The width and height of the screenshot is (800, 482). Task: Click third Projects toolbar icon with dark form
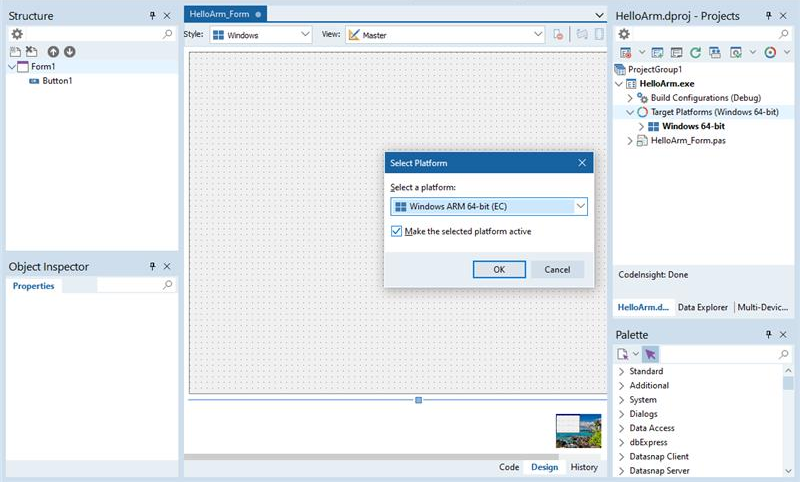677,53
